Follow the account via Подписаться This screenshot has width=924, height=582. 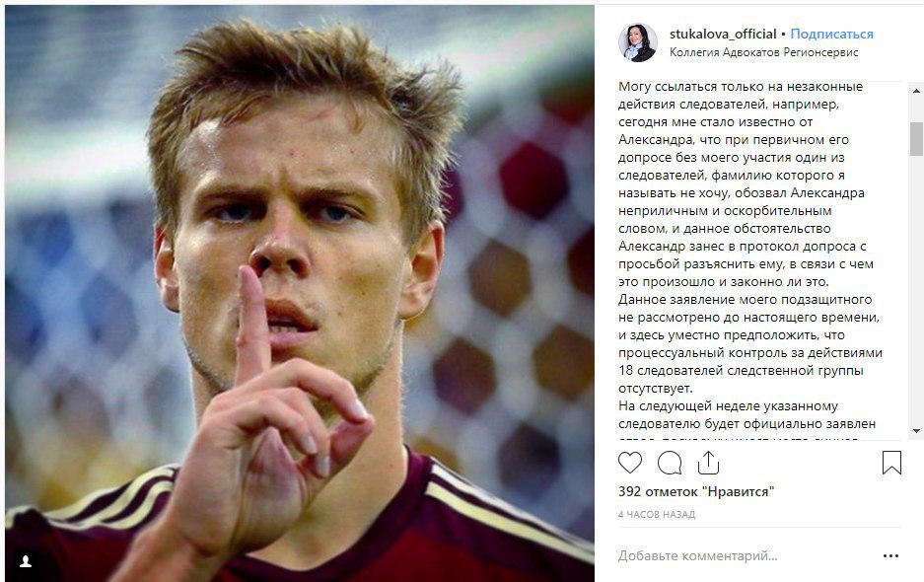[x=831, y=35]
